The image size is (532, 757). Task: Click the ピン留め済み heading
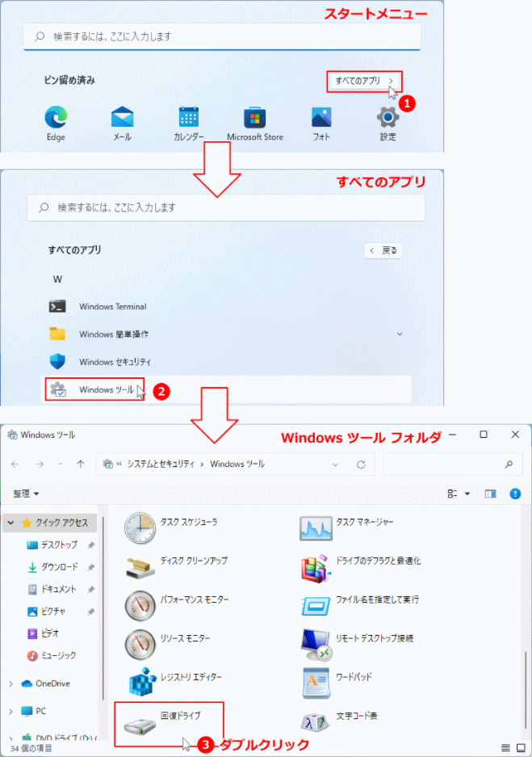tap(69, 80)
